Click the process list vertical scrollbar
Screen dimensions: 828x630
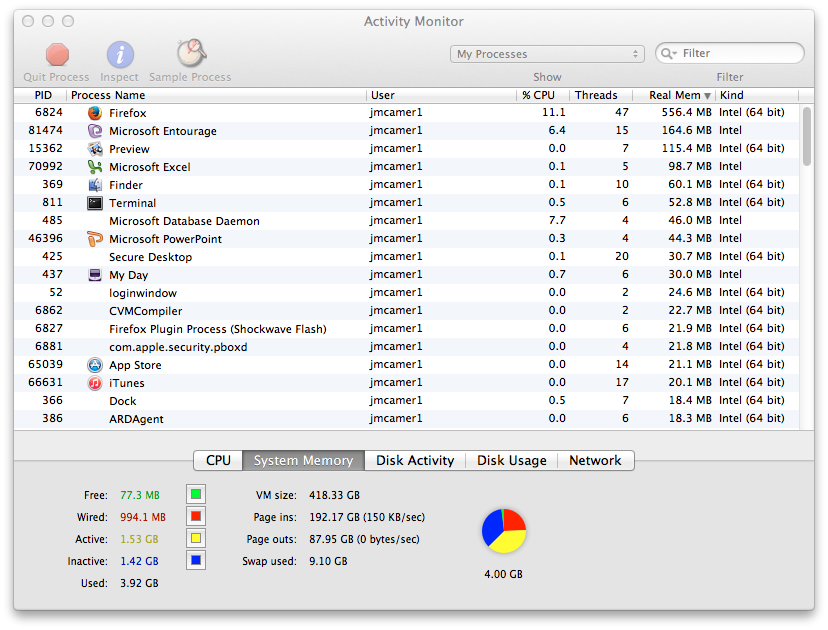coord(806,136)
